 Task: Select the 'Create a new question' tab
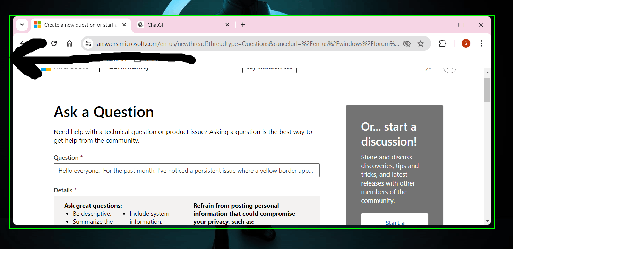coord(81,25)
